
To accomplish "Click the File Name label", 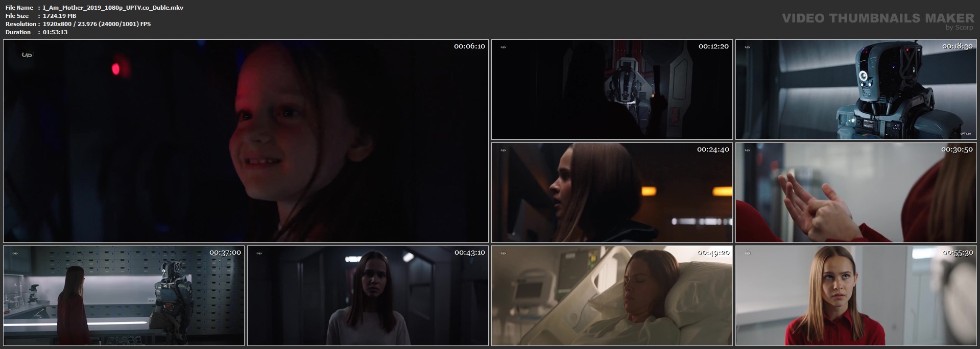I will (x=19, y=8).
